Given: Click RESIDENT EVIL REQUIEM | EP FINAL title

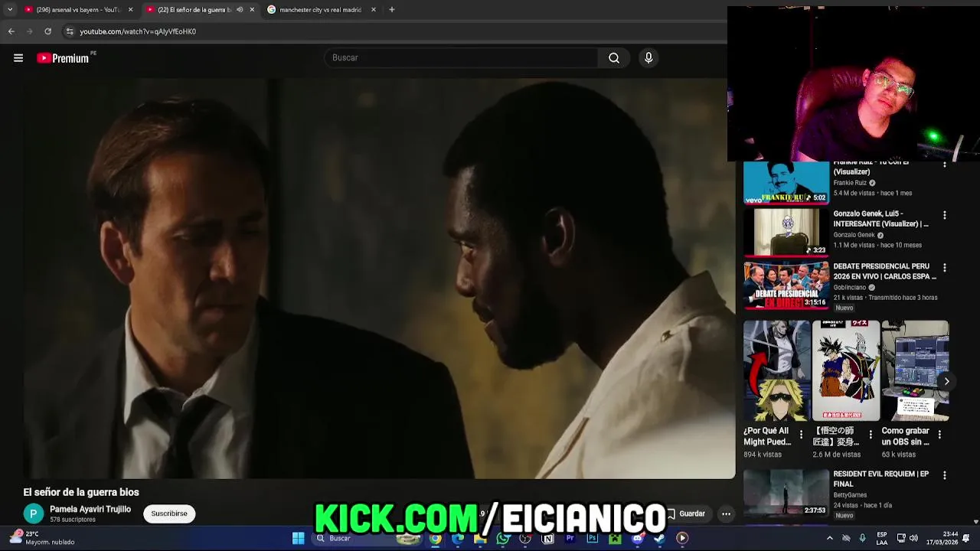Looking at the screenshot, I should pos(880,478).
